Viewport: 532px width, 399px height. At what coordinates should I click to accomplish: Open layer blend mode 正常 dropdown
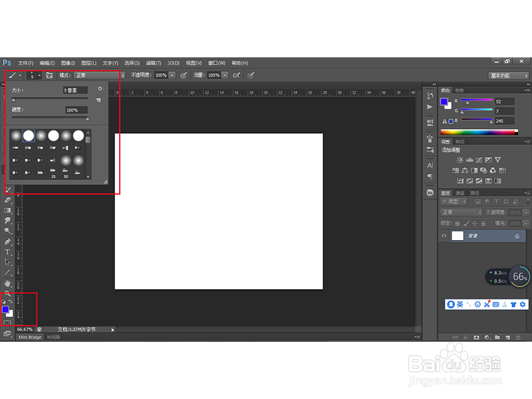[461, 212]
